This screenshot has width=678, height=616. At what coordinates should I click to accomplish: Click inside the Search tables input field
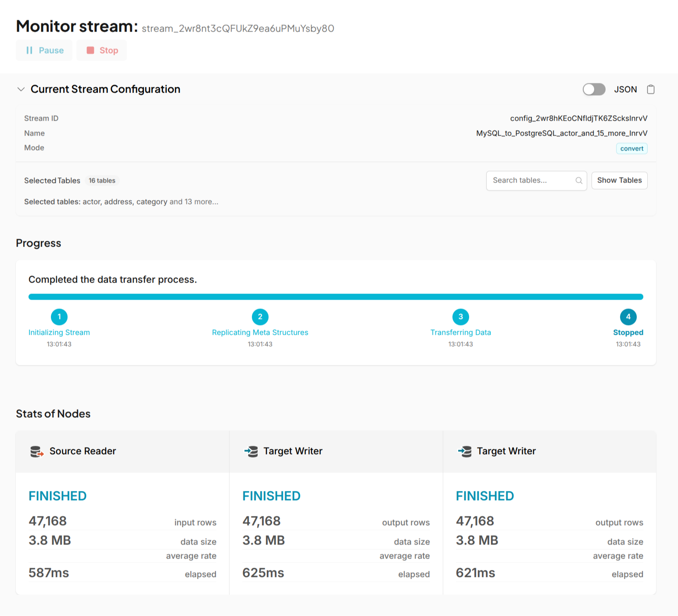point(527,180)
